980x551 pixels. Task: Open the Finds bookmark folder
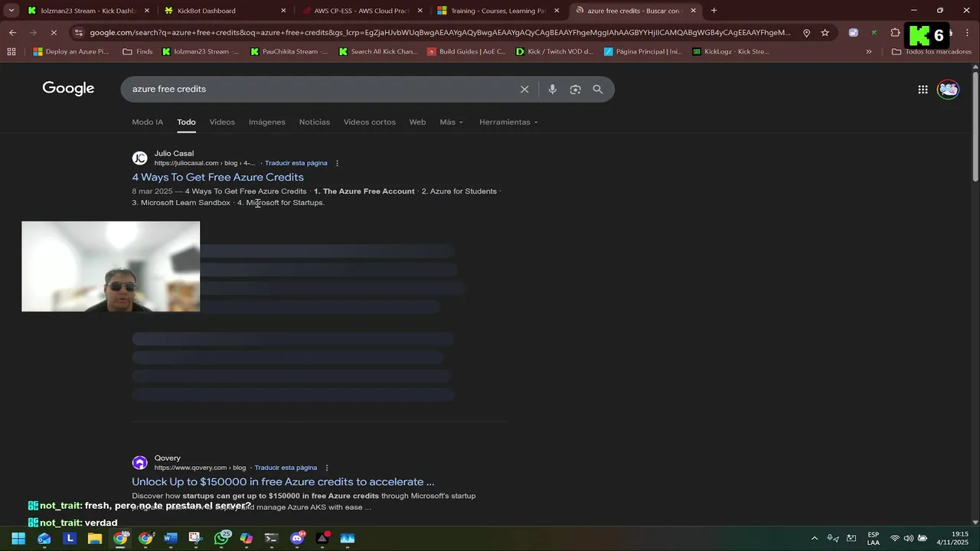[x=138, y=52]
